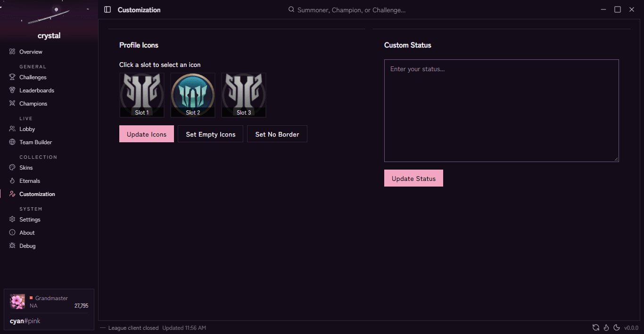The width and height of the screenshot is (644, 334).
Task: Click the refresh data icon in status bar
Action: click(596, 328)
